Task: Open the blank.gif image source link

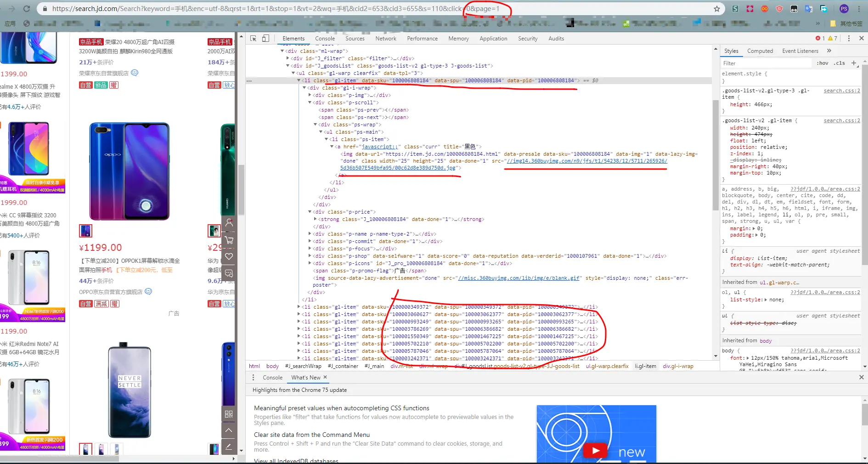Action: tap(519, 278)
